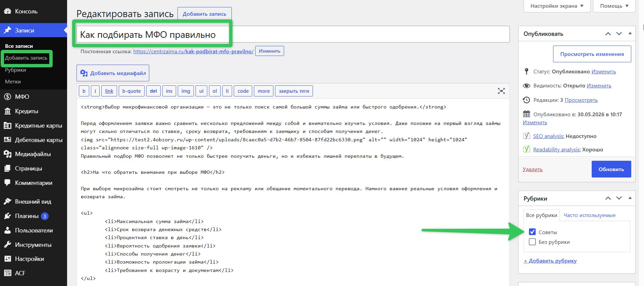Click the ACF menu icon

coord(7,273)
